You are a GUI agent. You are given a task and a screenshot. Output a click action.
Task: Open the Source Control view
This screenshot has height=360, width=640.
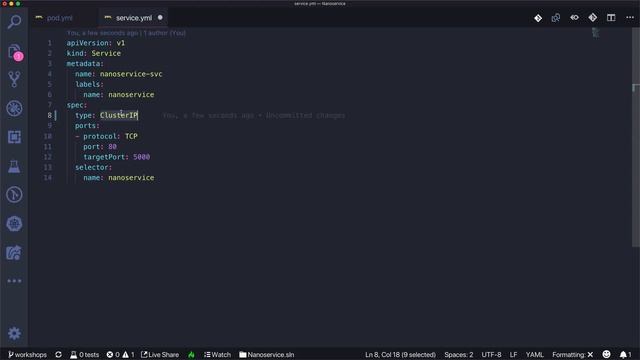click(14, 80)
